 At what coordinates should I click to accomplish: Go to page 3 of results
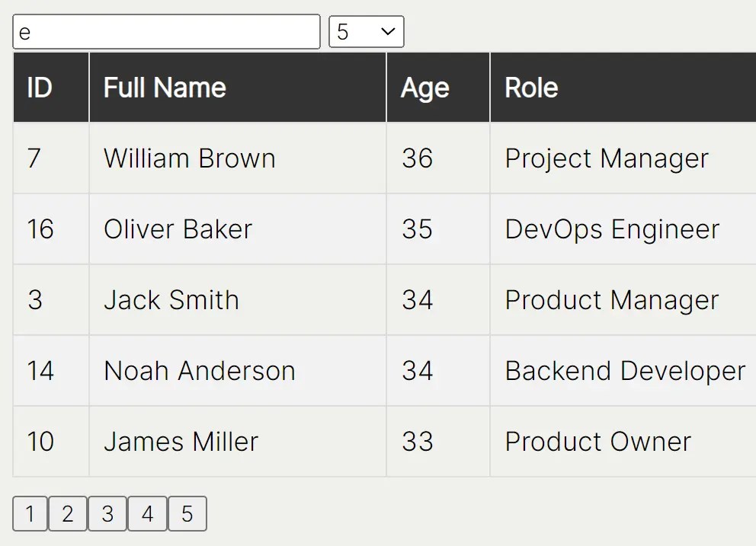point(107,513)
